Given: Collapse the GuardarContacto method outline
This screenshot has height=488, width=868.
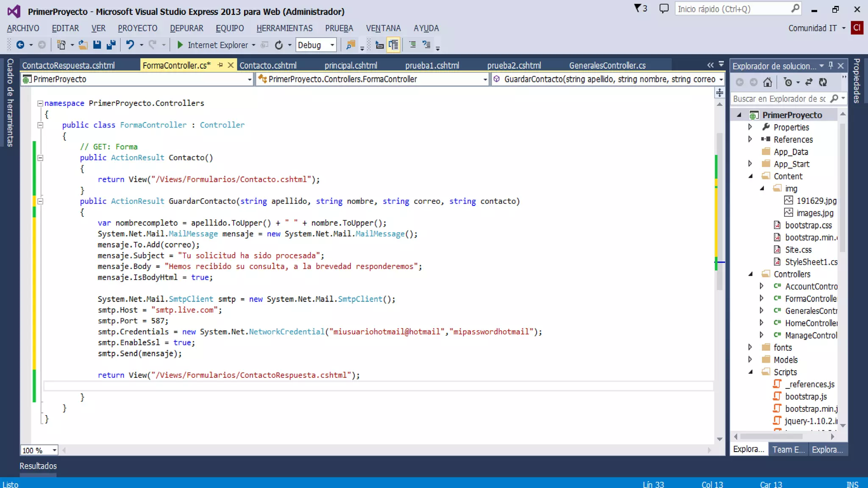Looking at the screenshot, I should pos(40,201).
